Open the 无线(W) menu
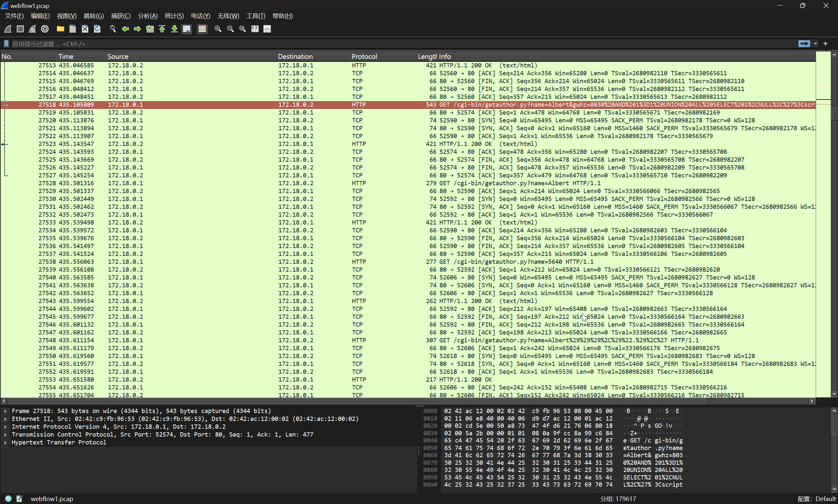The image size is (838, 504). (228, 16)
